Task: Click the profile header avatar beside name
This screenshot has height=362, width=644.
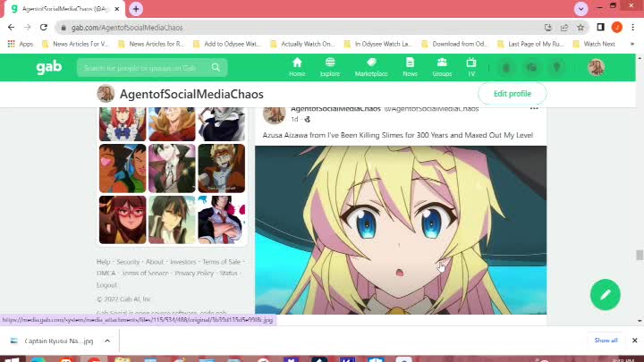Action: coord(106,94)
